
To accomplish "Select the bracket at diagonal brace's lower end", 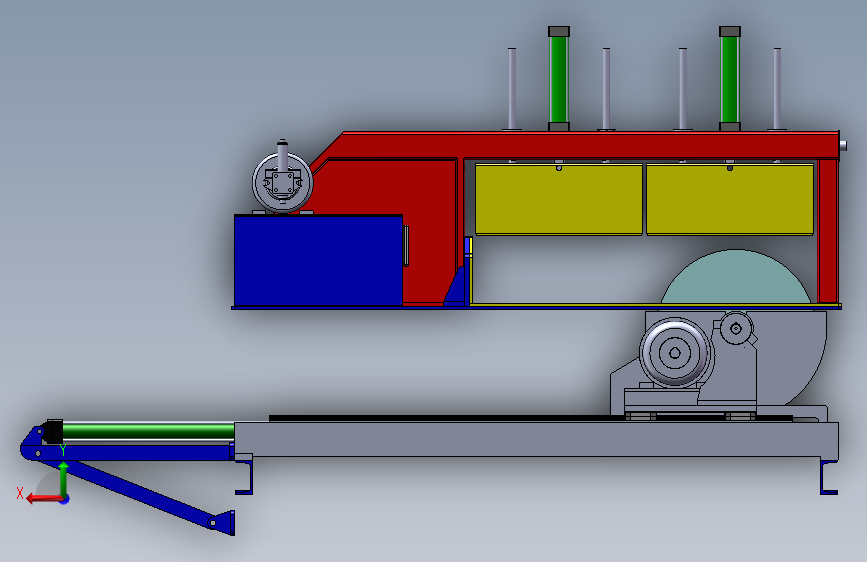I will pyautogui.click(x=222, y=523).
